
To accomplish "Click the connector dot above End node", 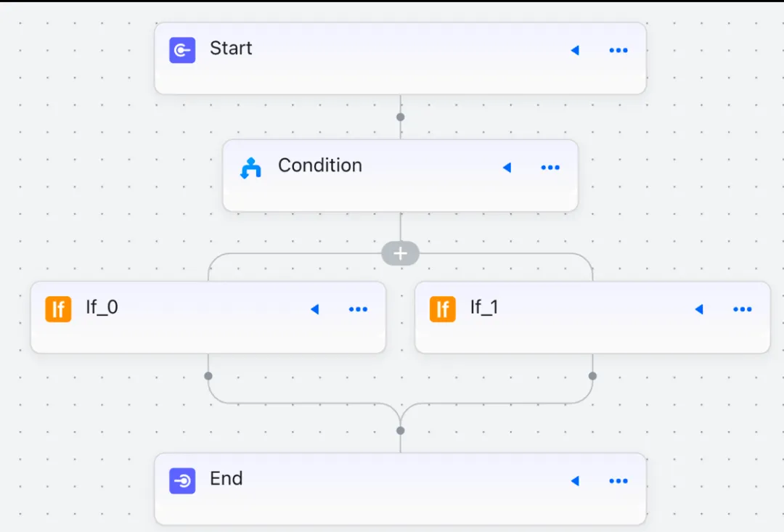I will (401, 430).
